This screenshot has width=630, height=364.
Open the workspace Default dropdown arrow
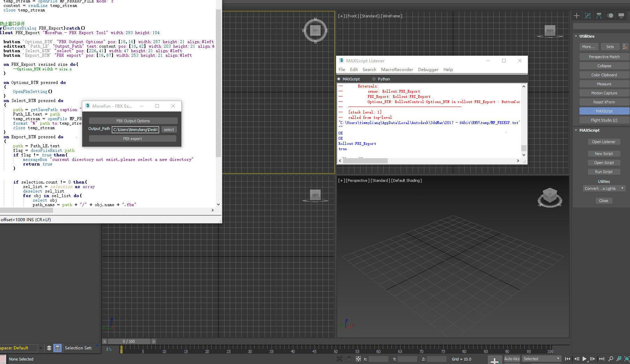coord(40,348)
